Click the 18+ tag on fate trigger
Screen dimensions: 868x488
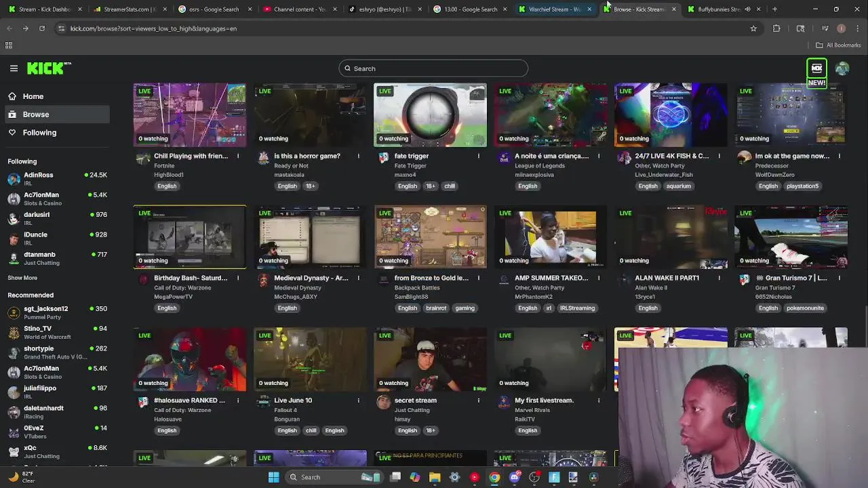(431, 186)
